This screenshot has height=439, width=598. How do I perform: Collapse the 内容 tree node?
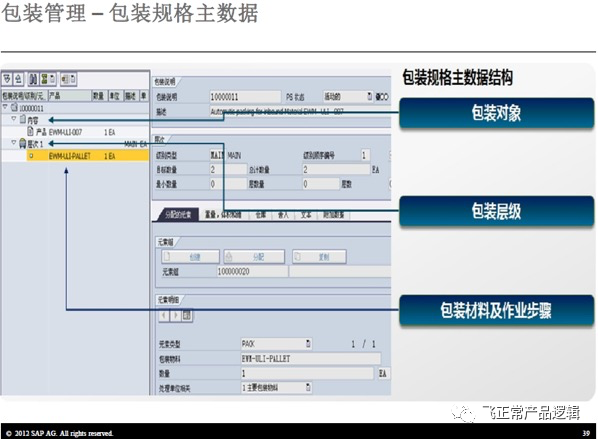[x=14, y=119]
